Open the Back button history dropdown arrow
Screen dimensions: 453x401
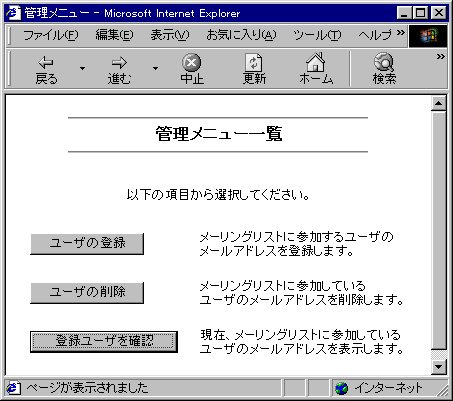[x=82, y=68]
